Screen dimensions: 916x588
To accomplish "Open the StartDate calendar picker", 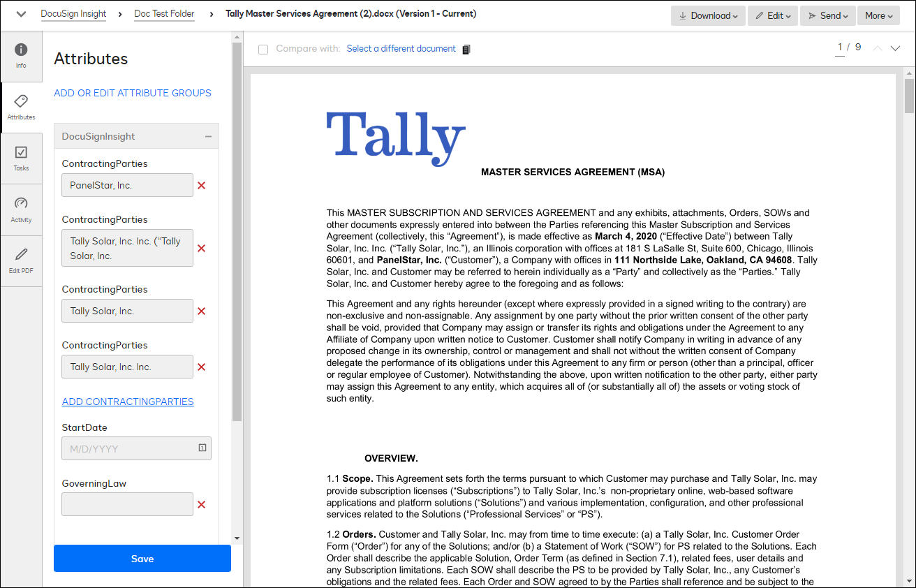I will point(202,448).
